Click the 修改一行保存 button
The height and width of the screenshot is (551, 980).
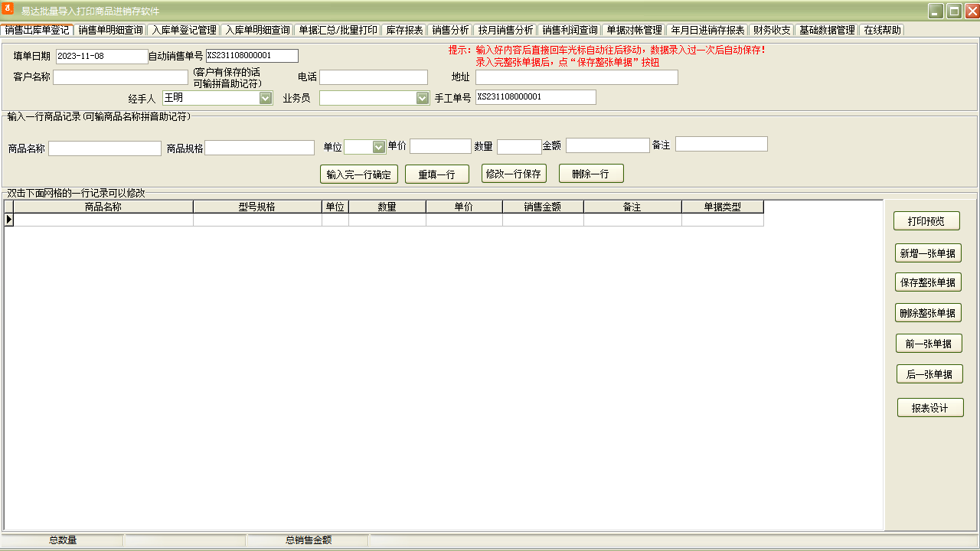(514, 174)
